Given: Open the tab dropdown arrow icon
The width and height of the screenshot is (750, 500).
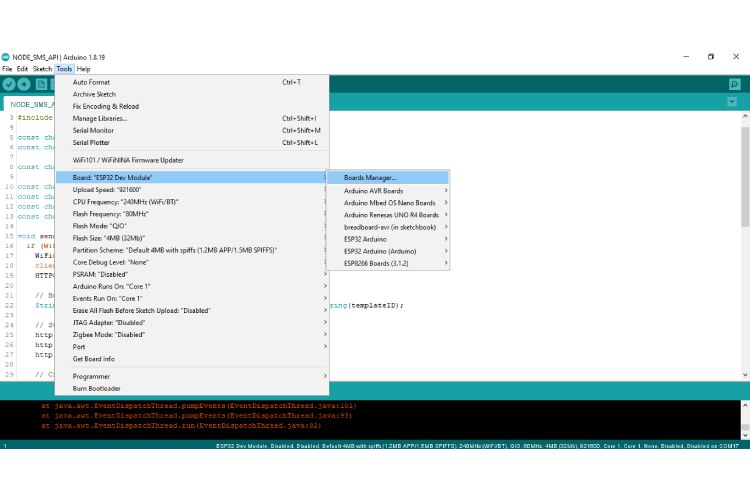Looking at the screenshot, I should tap(732, 102).
